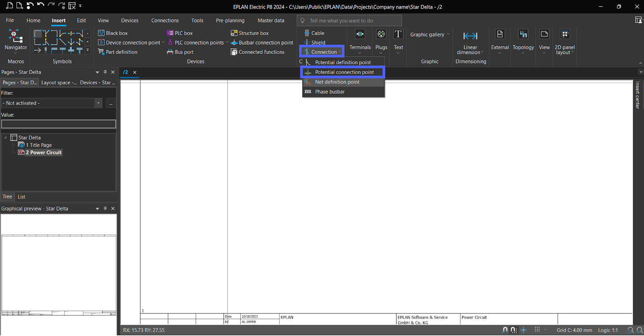Viewport: 644px width, 336px height.
Task: Click the Value input field
Action: tap(59, 124)
